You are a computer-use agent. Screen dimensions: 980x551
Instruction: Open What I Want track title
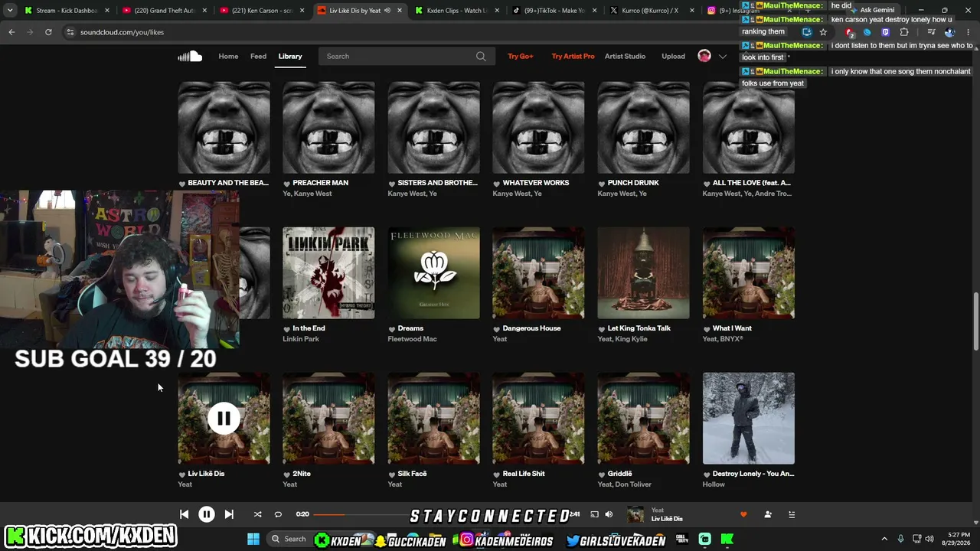(732, 328)
